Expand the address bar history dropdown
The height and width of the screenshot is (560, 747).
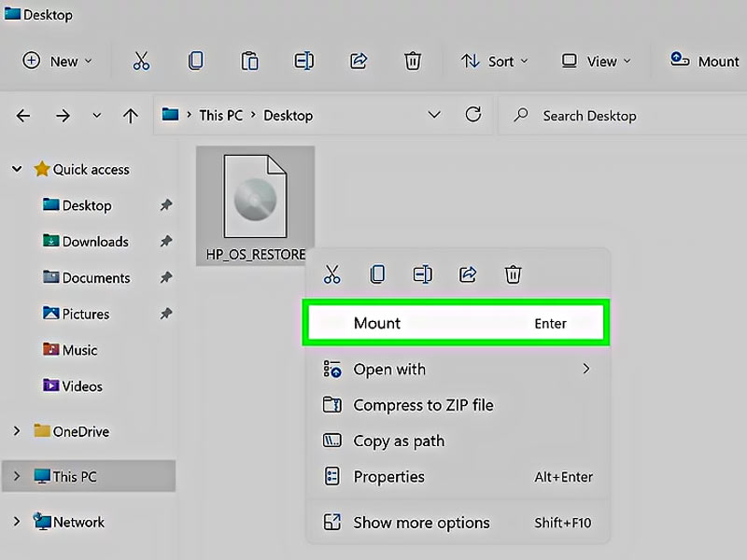434,115
